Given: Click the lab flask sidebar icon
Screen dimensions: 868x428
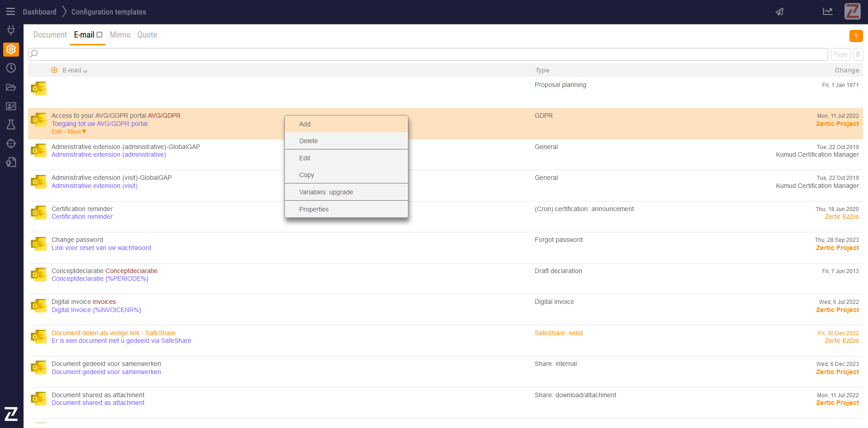Looking at the screenshot, I should click(x=11, y=125).
